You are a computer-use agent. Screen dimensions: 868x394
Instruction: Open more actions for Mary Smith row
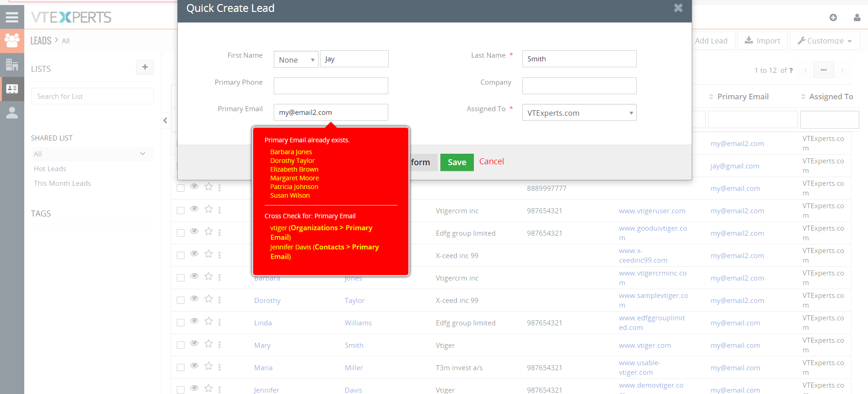pos(219,345)
